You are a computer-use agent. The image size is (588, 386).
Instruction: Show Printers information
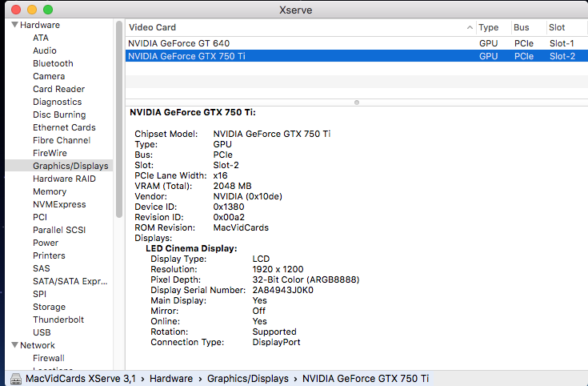click(49, 255)
